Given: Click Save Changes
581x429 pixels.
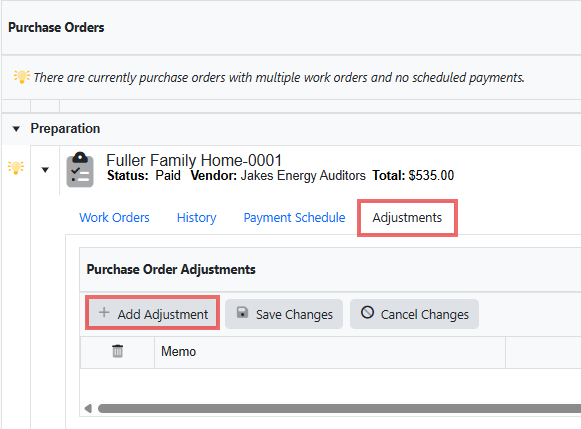Looking at the screenshot, I should 284,314.
